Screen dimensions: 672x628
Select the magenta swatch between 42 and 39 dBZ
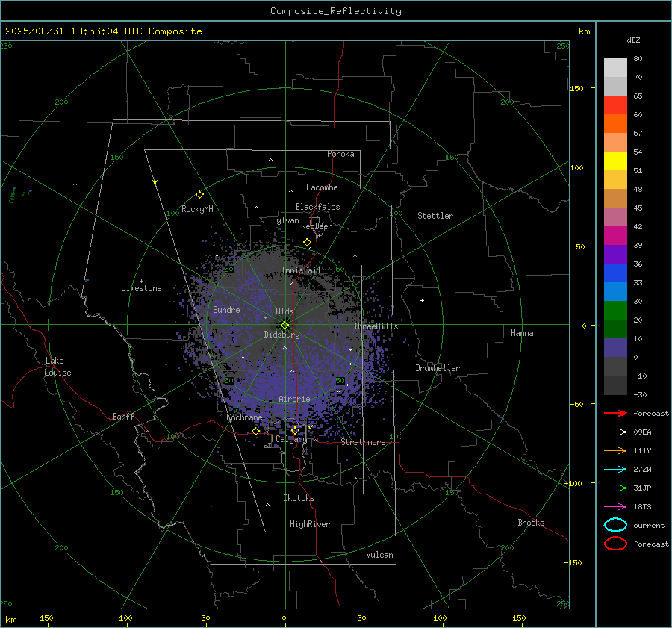click(615, 235)
